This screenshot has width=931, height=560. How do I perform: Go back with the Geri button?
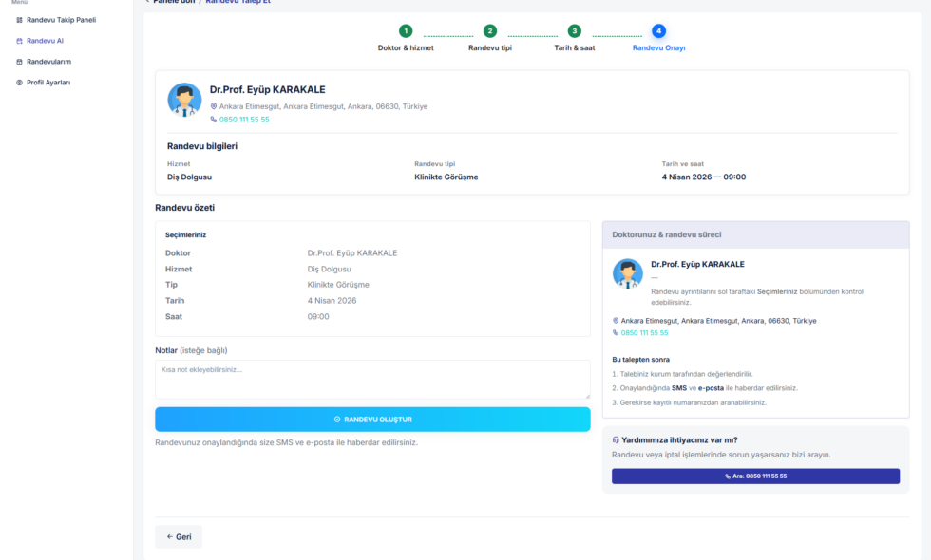tap(179, 536)
